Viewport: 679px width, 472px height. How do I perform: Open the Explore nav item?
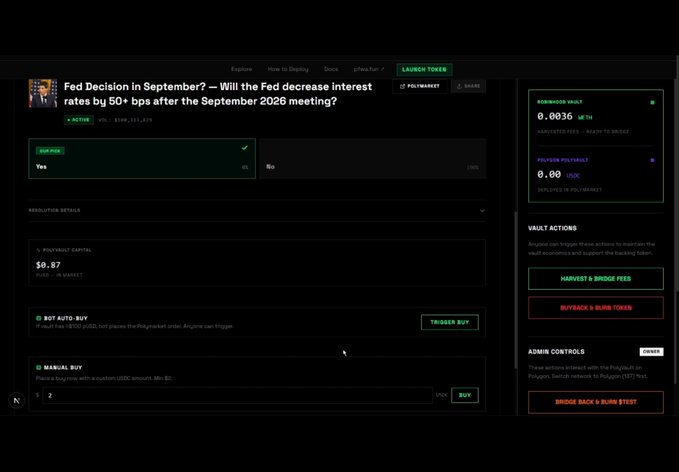[241, 69]
